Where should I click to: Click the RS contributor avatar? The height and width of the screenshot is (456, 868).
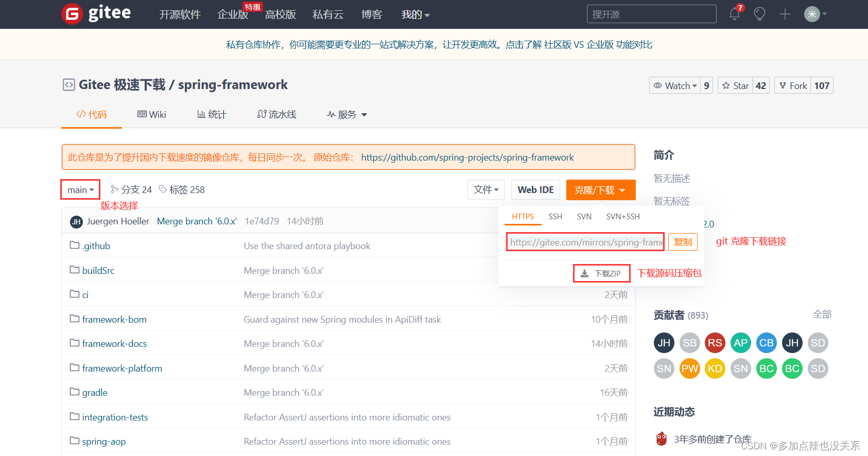(715, 343)
